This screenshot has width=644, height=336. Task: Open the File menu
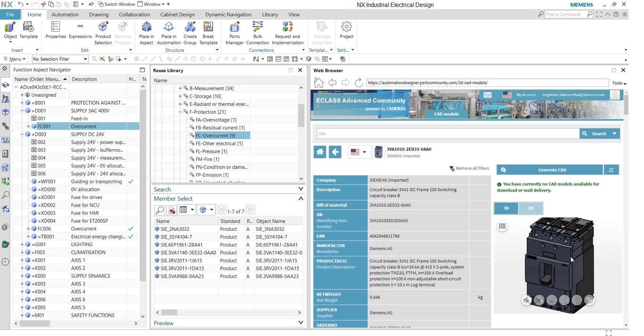click(x=10, y=15)
